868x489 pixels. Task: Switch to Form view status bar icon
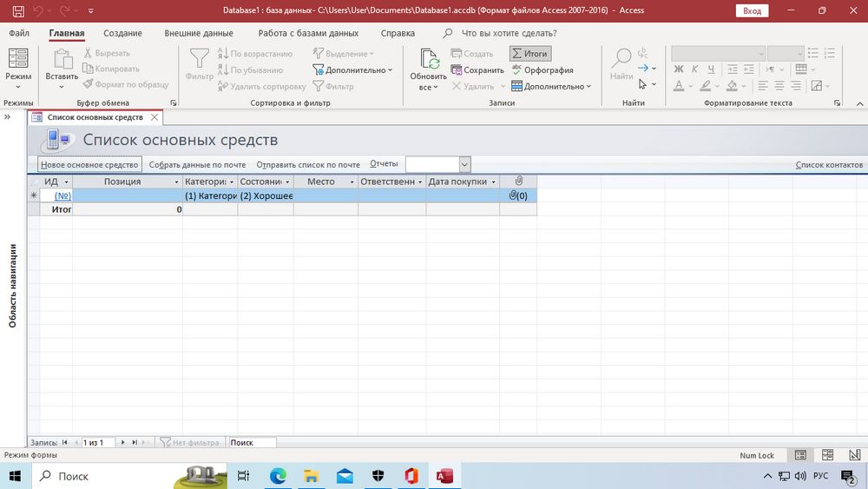click(800, 455)
